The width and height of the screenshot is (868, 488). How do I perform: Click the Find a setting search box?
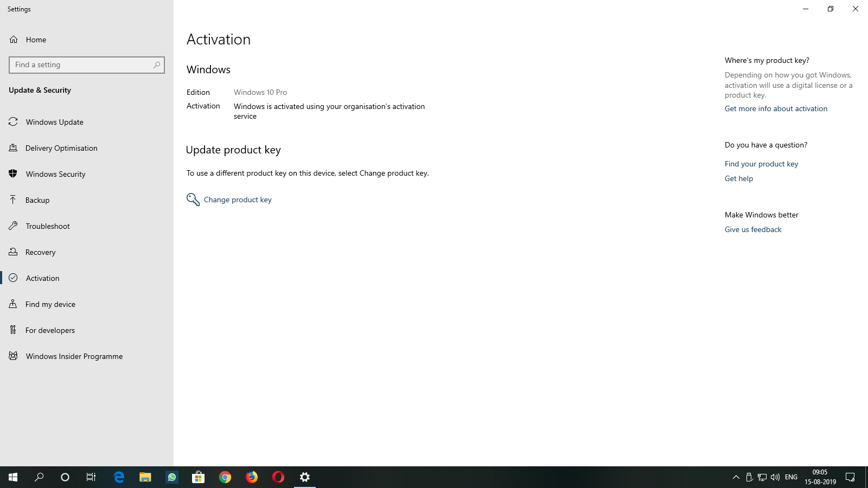click(87, 65)
